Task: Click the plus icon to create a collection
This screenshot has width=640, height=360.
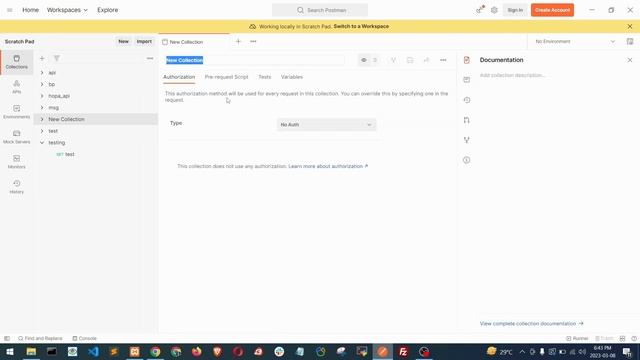Action: (42, 58)
